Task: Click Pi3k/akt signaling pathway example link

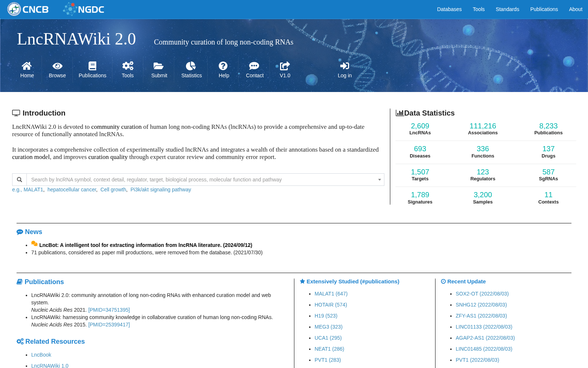Action: tap(161, 190)
